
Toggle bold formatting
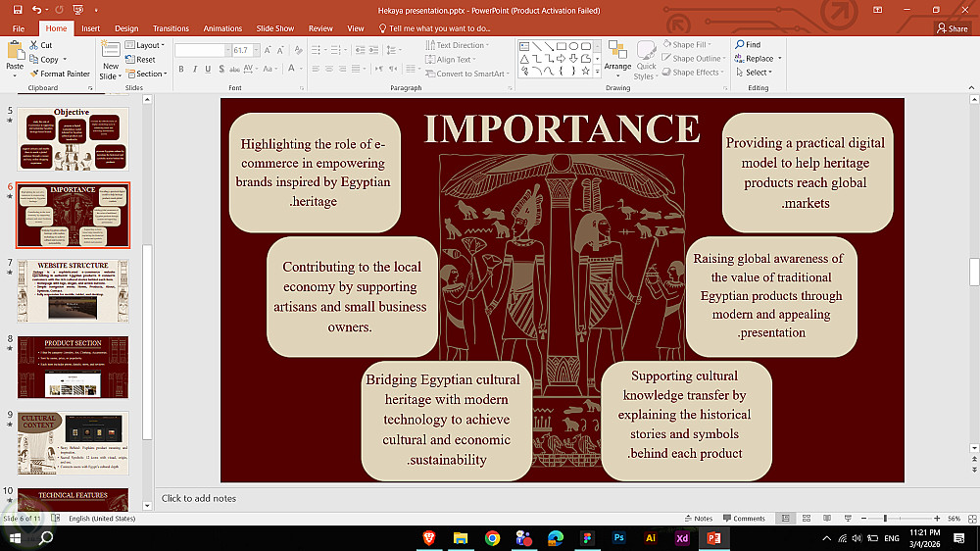[181, 69]
